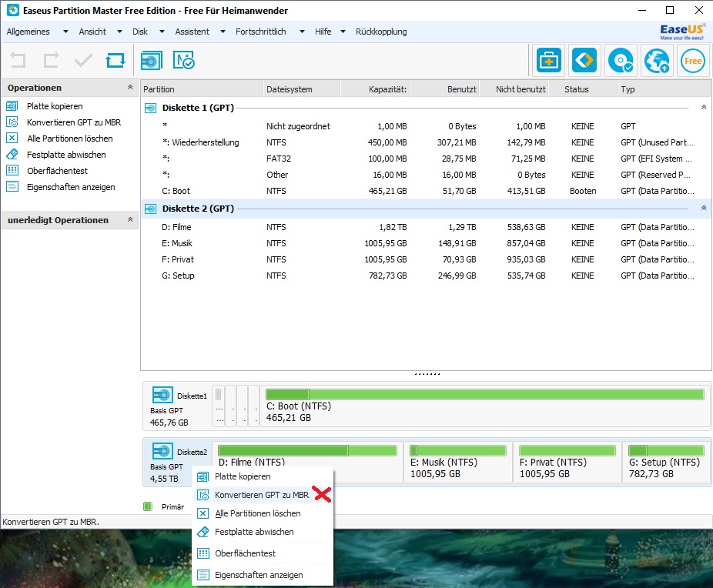Open the Assistent dropdown arrow
Image resolution: width=713 pixels, height=588 pixels.
[x=223, y=32]
